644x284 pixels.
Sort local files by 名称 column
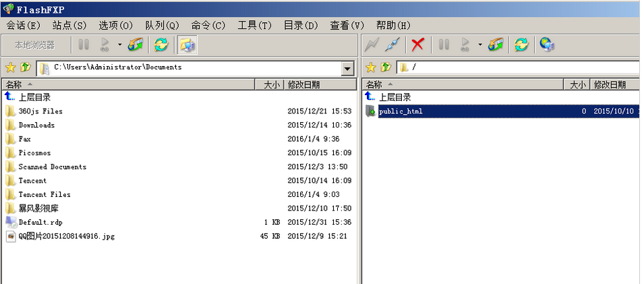pos(129,85)
